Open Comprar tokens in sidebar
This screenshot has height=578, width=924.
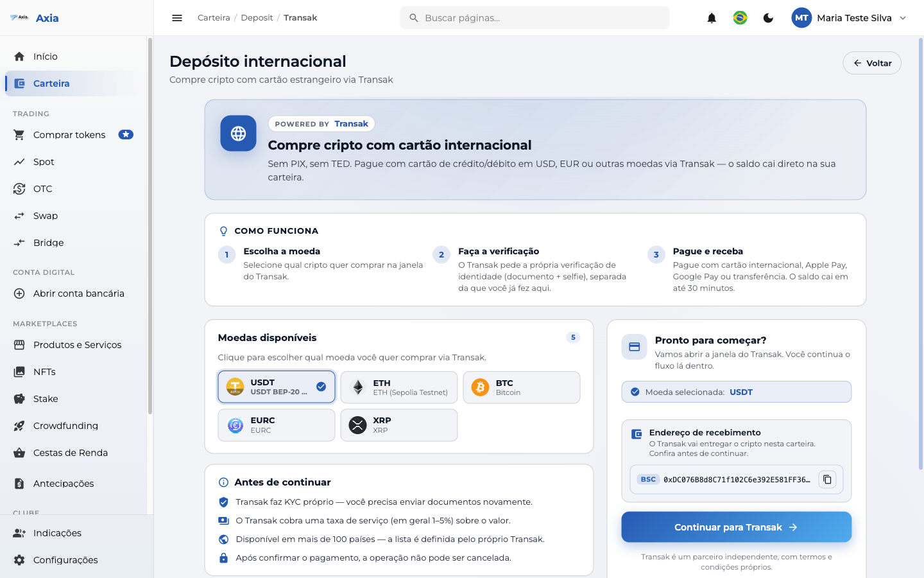pyautogui.click(x=71, y=135)
